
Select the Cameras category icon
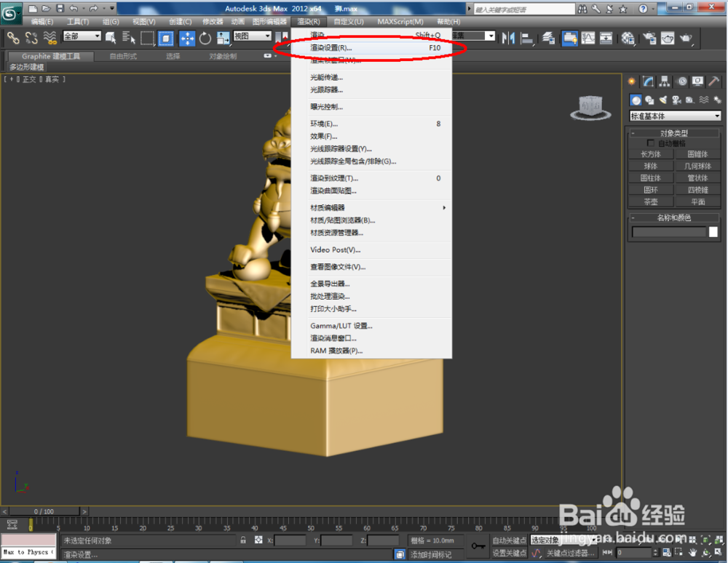(676, 100)
